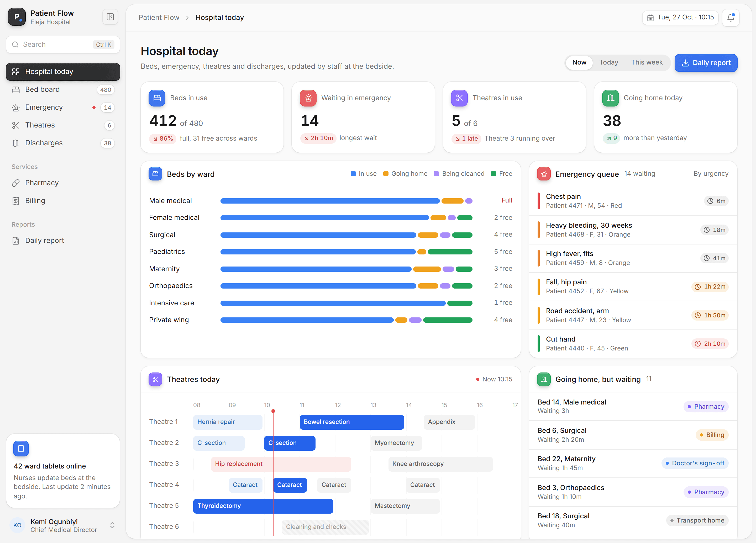The width and height of the screenshot is (756, 543).
Task: Go to Emergency in the sidebar
Action: tap(63, 107)
